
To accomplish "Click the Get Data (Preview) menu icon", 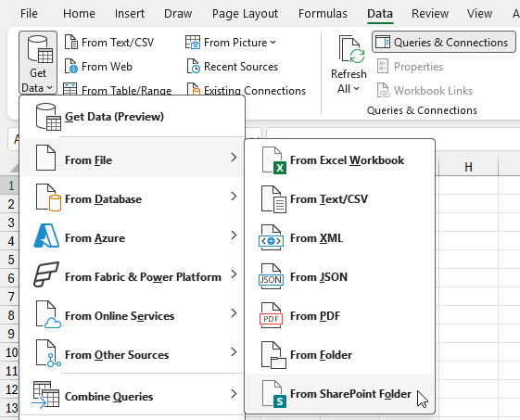I will pyautogui.click(x=48, y=117).
